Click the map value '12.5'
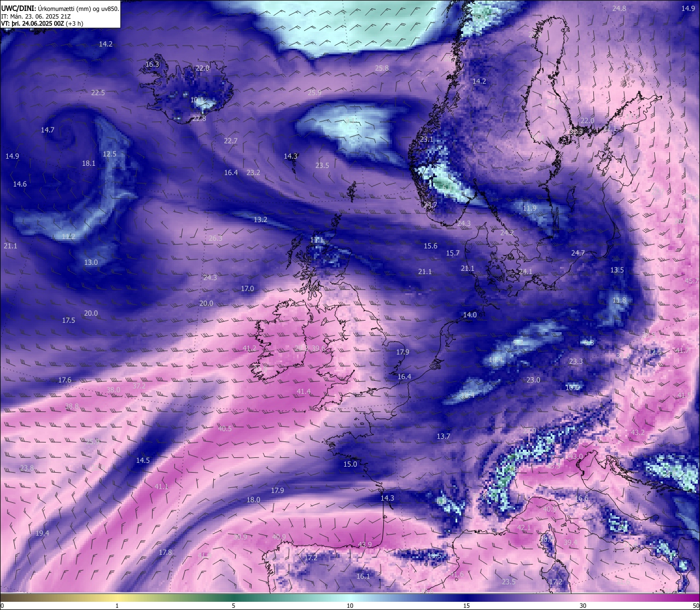The image size is (700, 610). (109, 154)
